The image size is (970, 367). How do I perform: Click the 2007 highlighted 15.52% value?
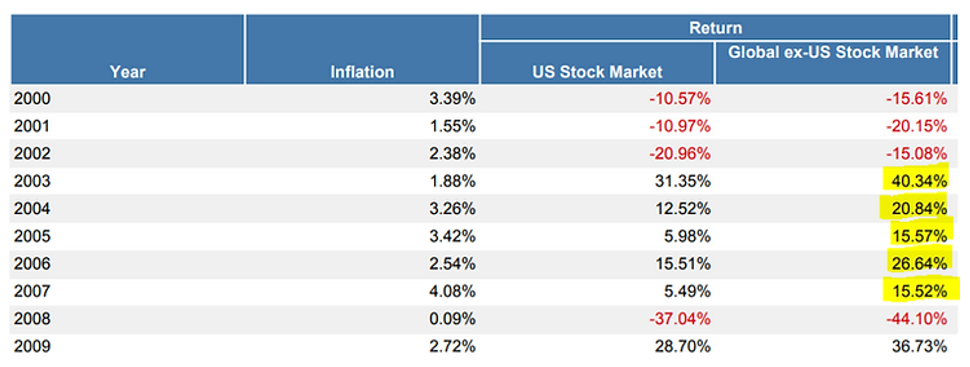(x=918, y=291)
